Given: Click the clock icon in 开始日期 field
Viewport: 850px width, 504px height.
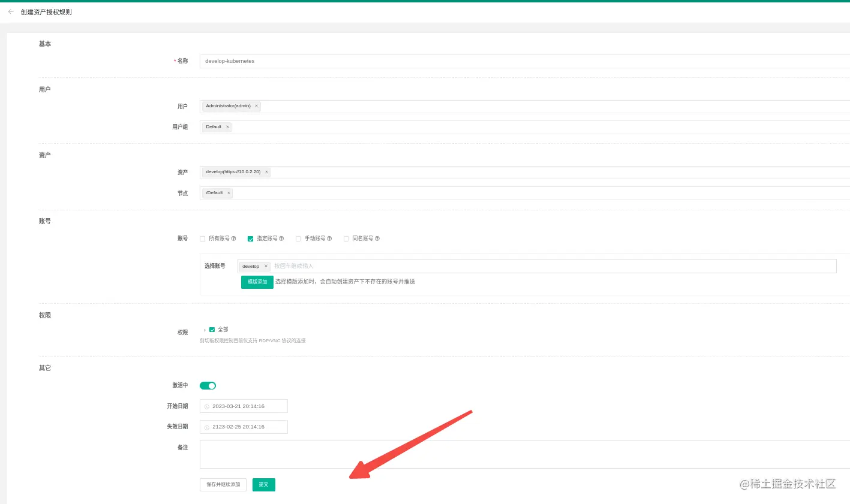Looking at the screenshot, I should click(207, 407).
